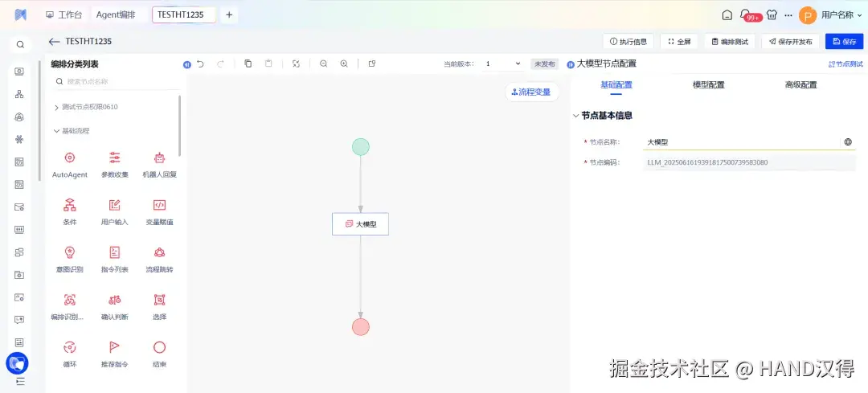
Task: Open the notifications bell with 99+ badge
Action: coord(747,15)
